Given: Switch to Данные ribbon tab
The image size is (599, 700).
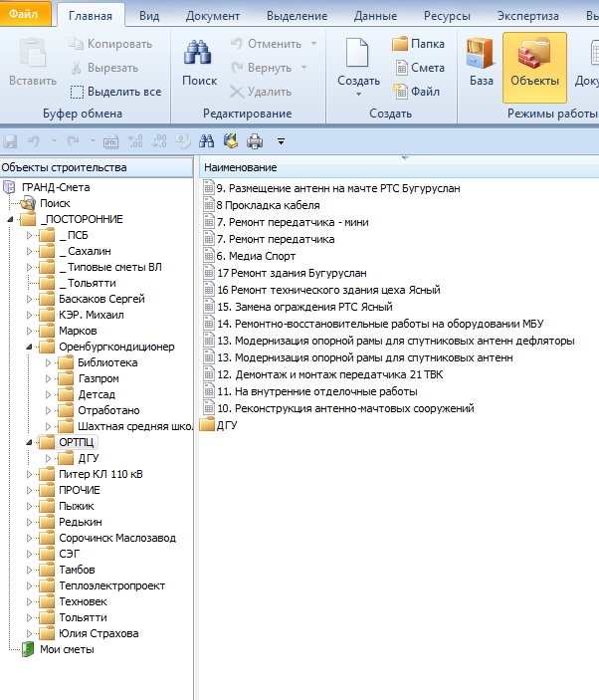Looking at the screenshot, I should click(x=375, y=16).
